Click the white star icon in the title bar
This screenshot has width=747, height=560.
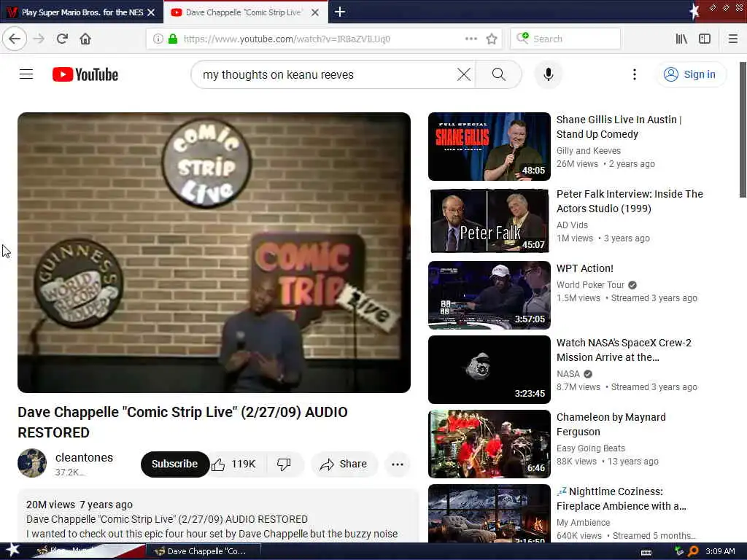[x=694, y=12]
